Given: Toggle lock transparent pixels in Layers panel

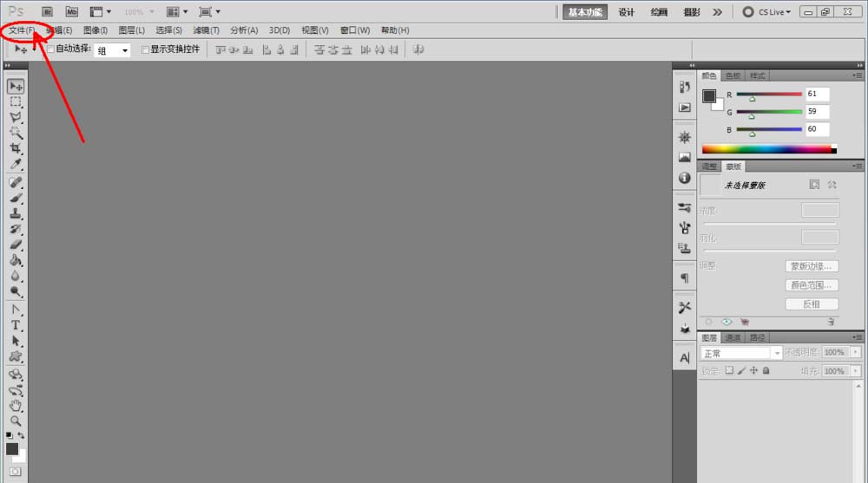Looking at the screenshot, I should [x=729, y=370].
